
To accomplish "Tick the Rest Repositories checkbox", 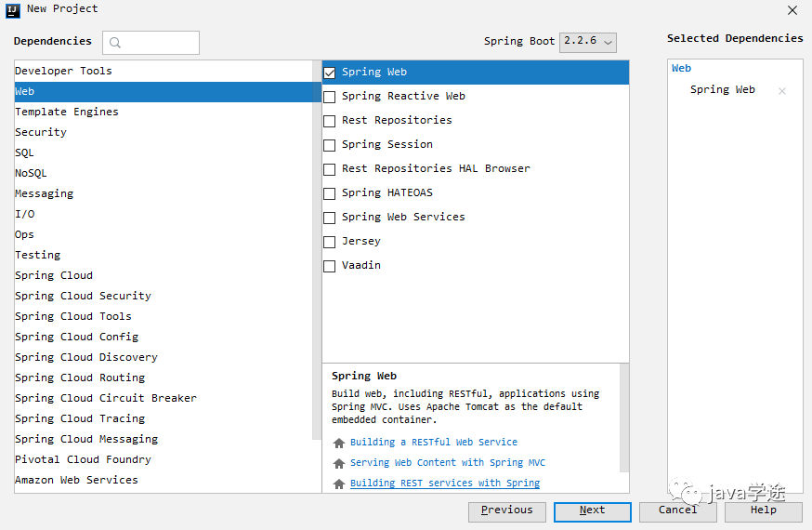I will pyautogui.click(x=330, y=121).
